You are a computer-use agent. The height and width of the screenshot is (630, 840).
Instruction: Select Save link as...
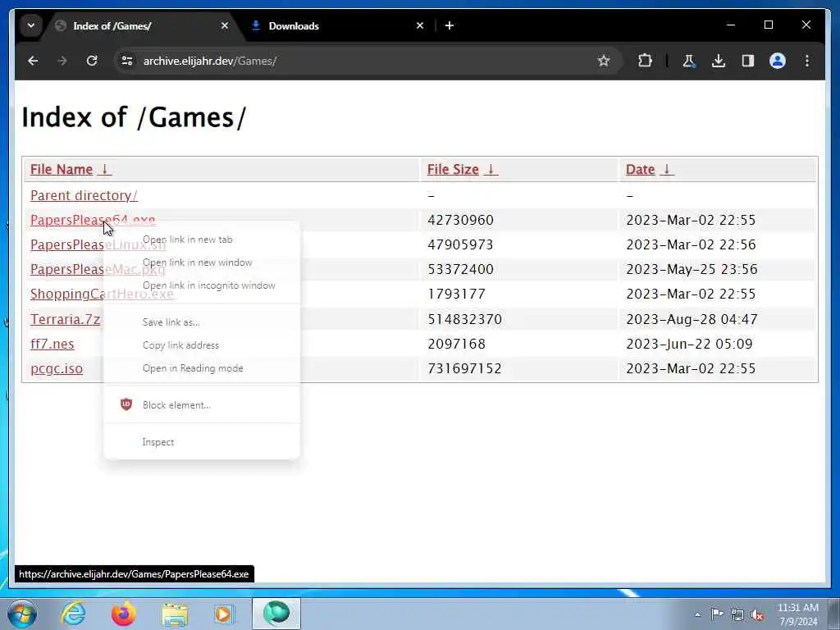202,322
